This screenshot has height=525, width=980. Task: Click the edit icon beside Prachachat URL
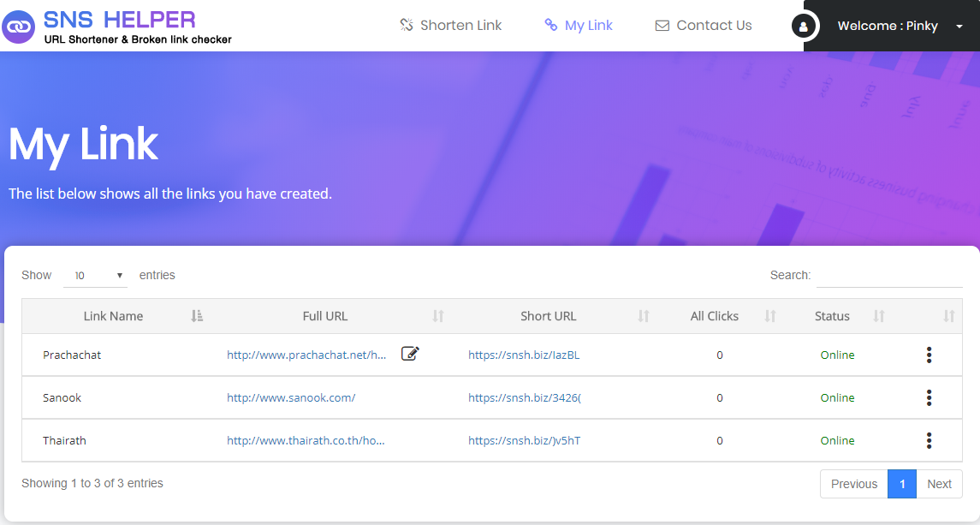pyautogui.click(x=410, y=354)
